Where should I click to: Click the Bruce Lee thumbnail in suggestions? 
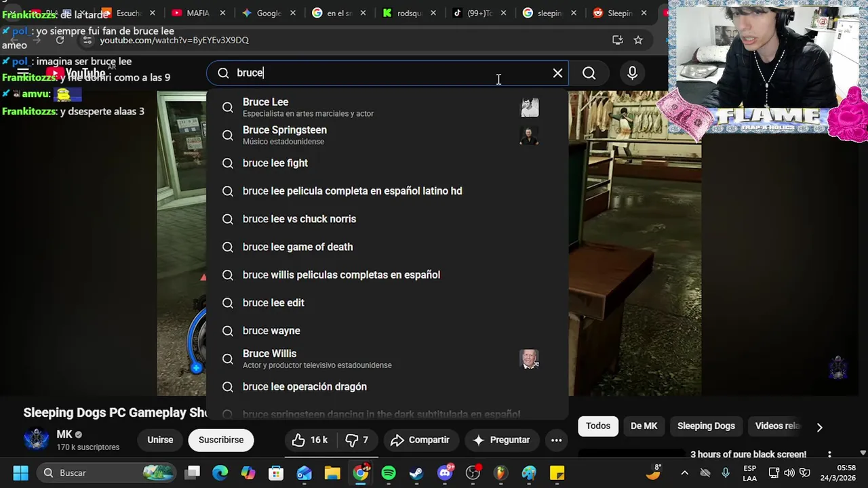pos(530,107)
